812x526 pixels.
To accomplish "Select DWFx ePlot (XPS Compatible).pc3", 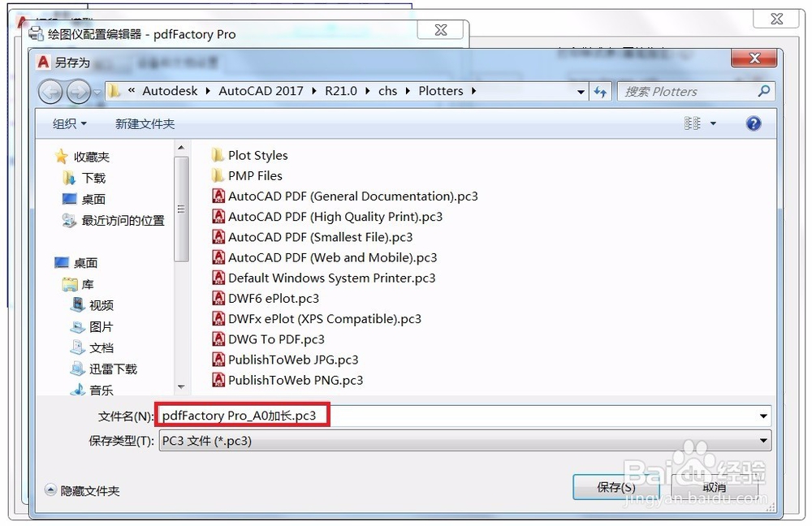I will (317, 318).
